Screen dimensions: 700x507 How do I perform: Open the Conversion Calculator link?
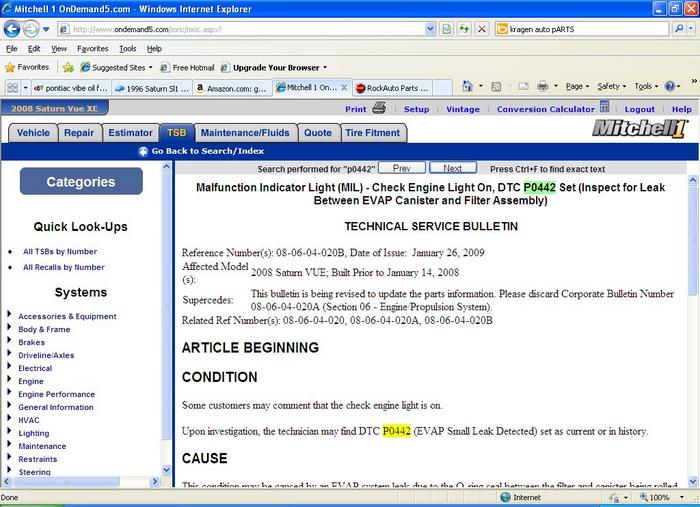546,109
